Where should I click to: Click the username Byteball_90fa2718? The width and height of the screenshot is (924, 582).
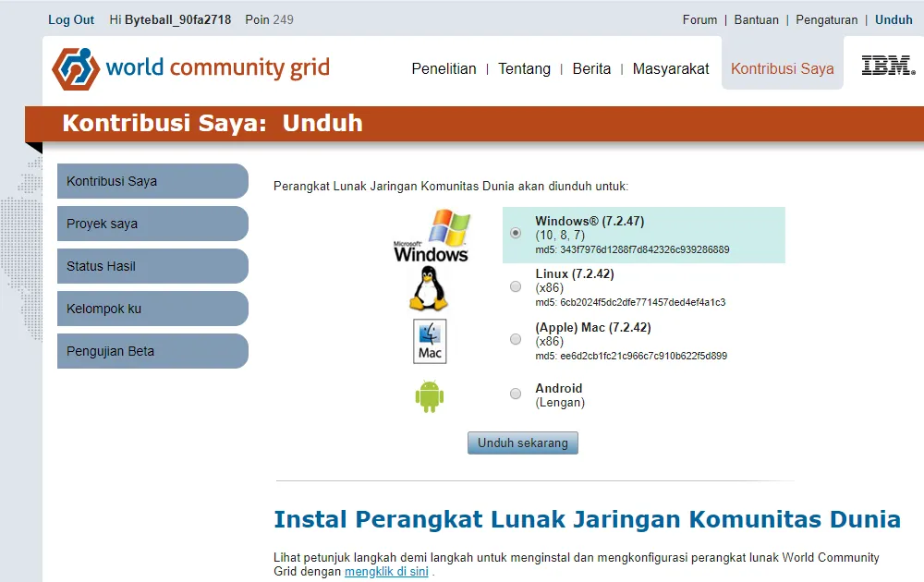click(x=177, y=19)
